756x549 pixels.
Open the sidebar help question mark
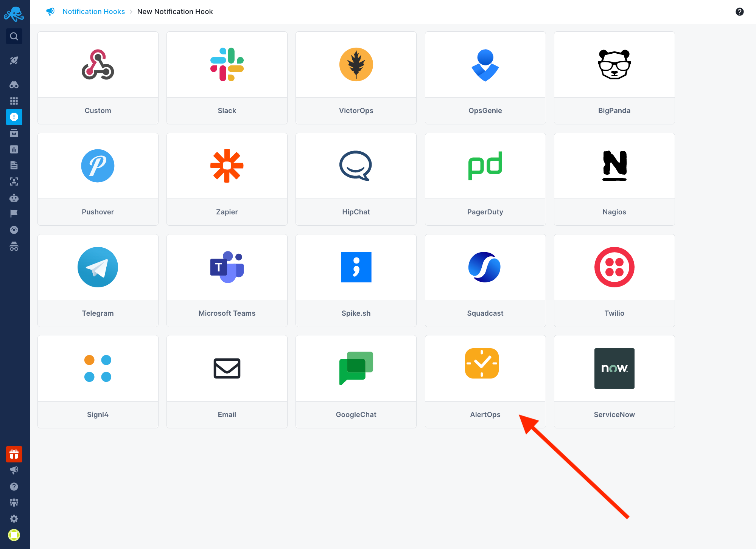(14, 487)
